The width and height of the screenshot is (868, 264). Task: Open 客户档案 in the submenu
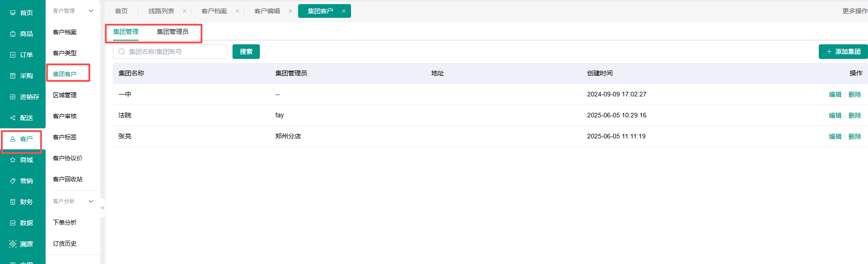pos(65,32)
